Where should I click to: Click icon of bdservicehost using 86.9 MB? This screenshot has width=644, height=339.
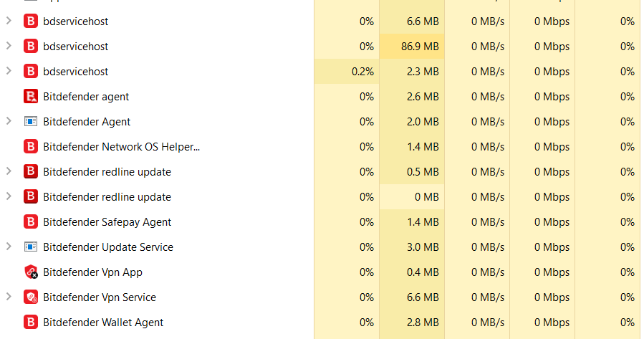pos(31,47)
